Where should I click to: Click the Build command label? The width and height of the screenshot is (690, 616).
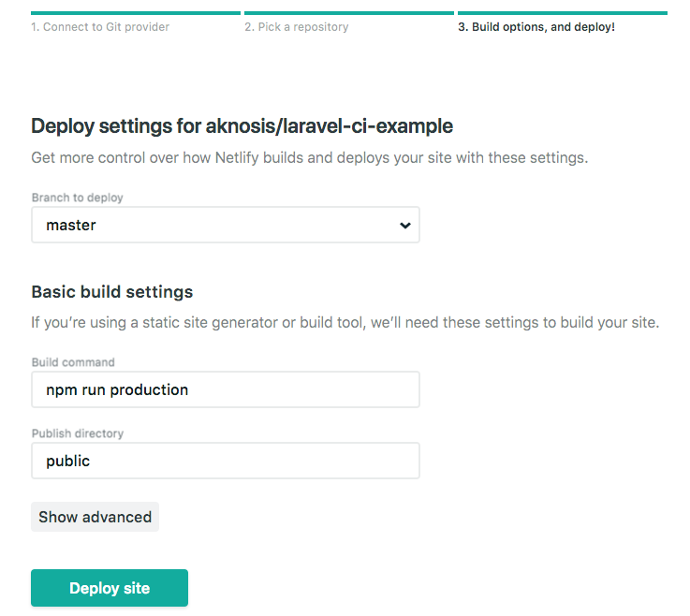tap(73, 362)
